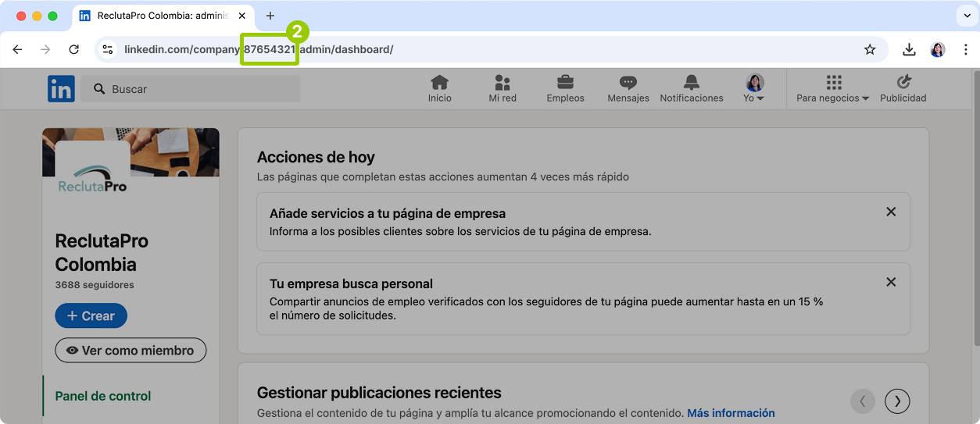Click the Acciones de hoy heading

(x=316, y=157)
